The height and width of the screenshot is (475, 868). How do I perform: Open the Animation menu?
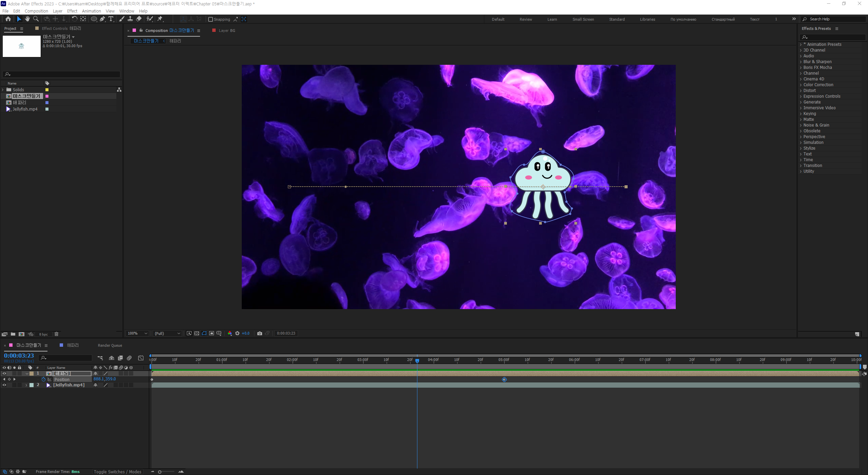91,11
